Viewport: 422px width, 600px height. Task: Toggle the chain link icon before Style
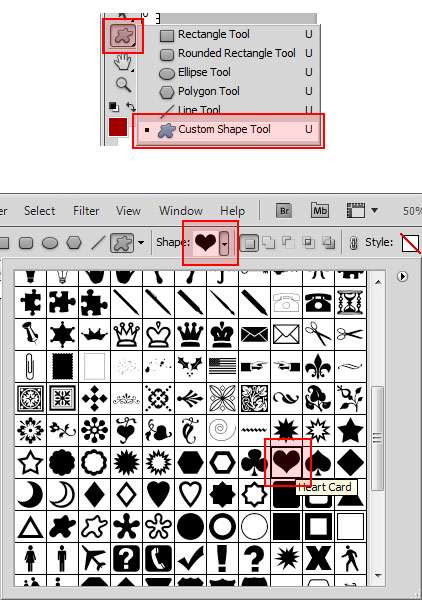click(x=354, y=243)
